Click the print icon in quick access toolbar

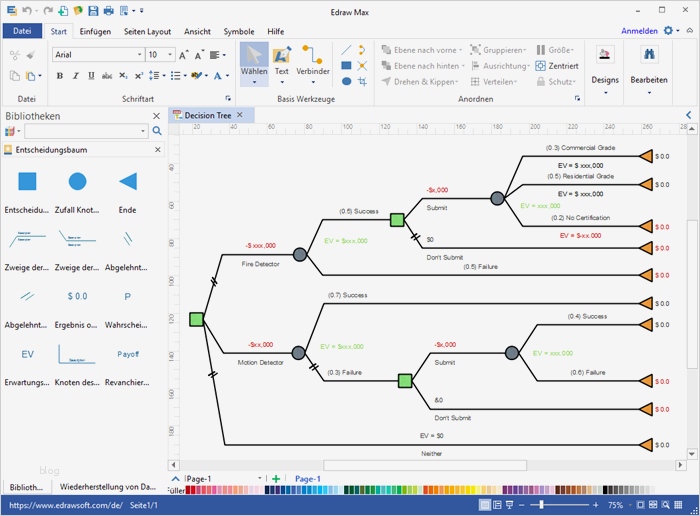tap(108, 11)
